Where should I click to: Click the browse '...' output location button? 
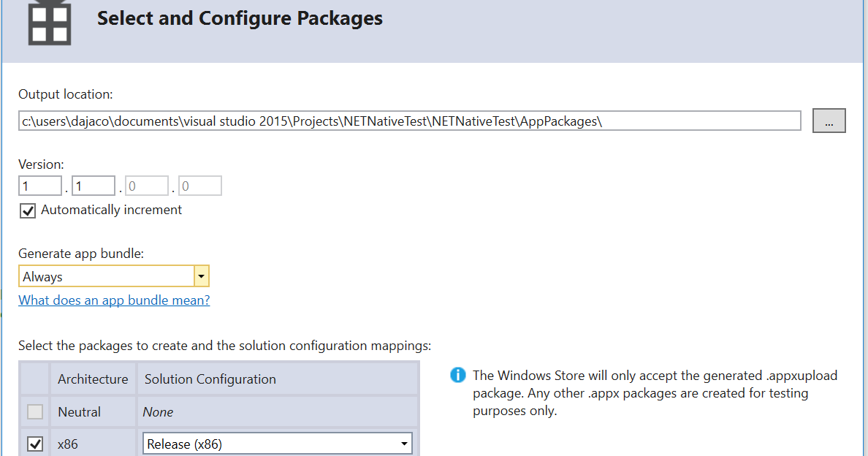pyautogui.click(x=829, y=121)
